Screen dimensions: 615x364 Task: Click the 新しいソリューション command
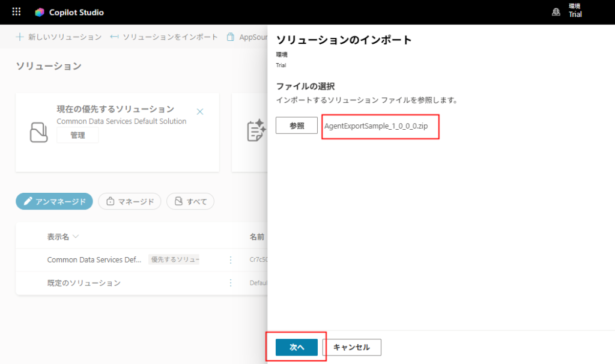pyautogui.click(x=59, y=37)
